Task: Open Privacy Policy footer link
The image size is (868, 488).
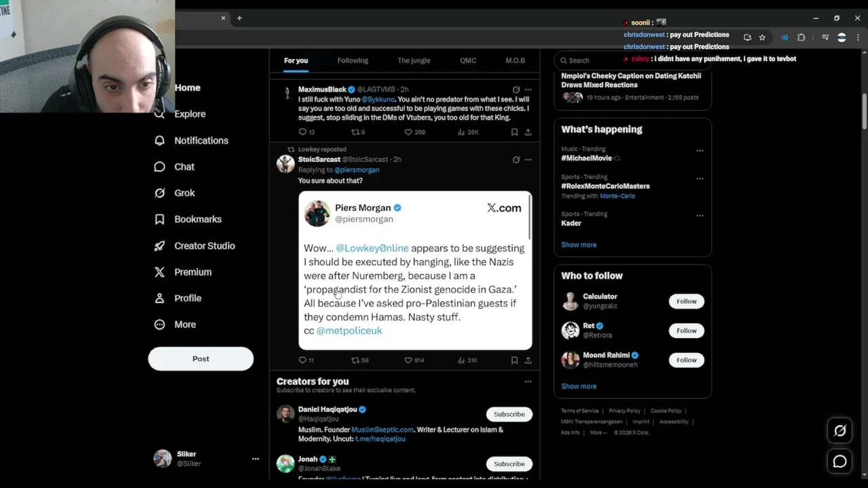Action: [x=625, y=411]
